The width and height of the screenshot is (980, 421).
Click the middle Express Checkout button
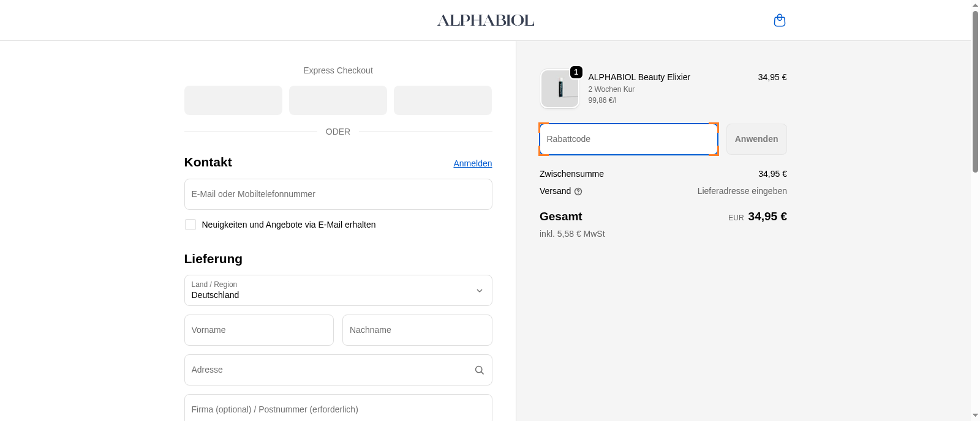pos(338,100)
